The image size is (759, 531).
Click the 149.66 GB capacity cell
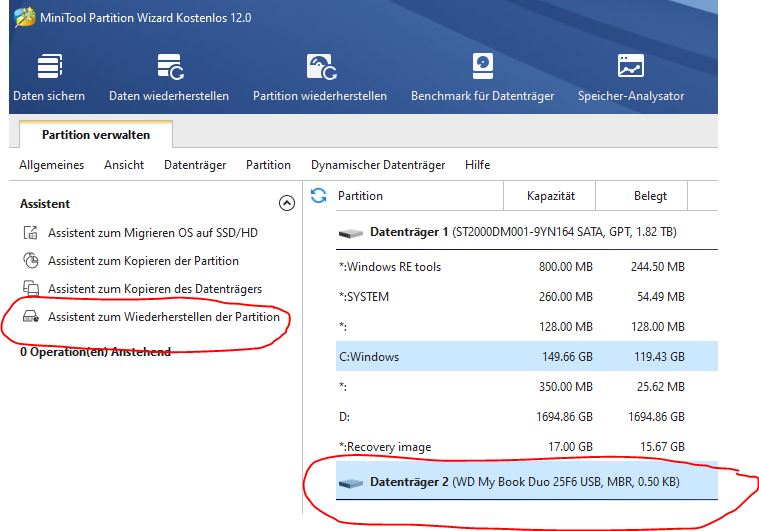click(567, 357)
